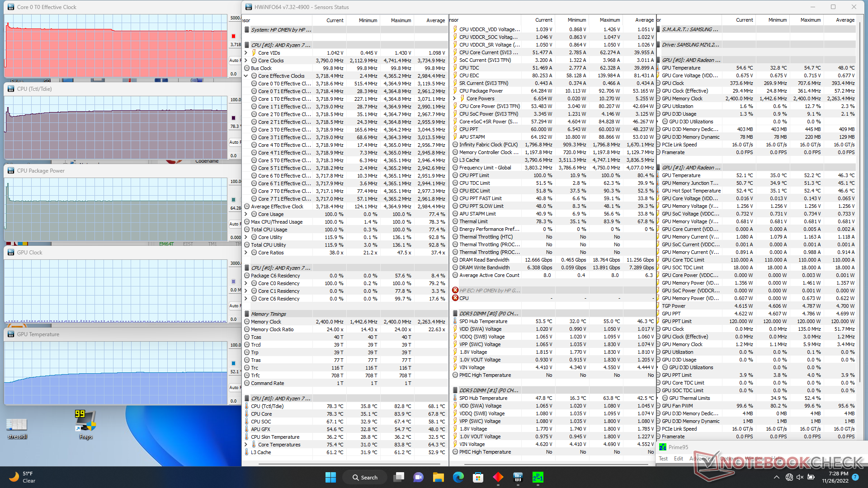Click Auto Fit on CPU Tctl/Tdie graph
This screenshot has height=488, width=868.
tap(234, 142)
